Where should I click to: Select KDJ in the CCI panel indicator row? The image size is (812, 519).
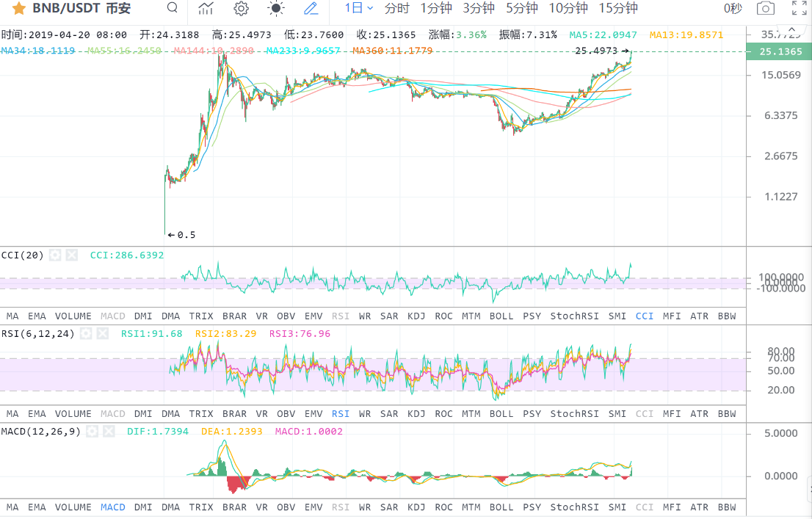pyautogui.click(x=416, y=316)
